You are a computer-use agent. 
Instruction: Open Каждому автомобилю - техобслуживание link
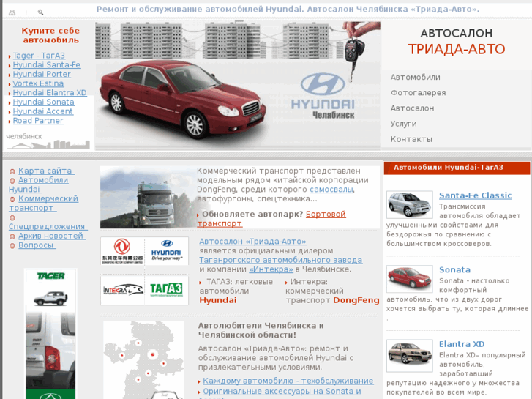tap(288, 381)
